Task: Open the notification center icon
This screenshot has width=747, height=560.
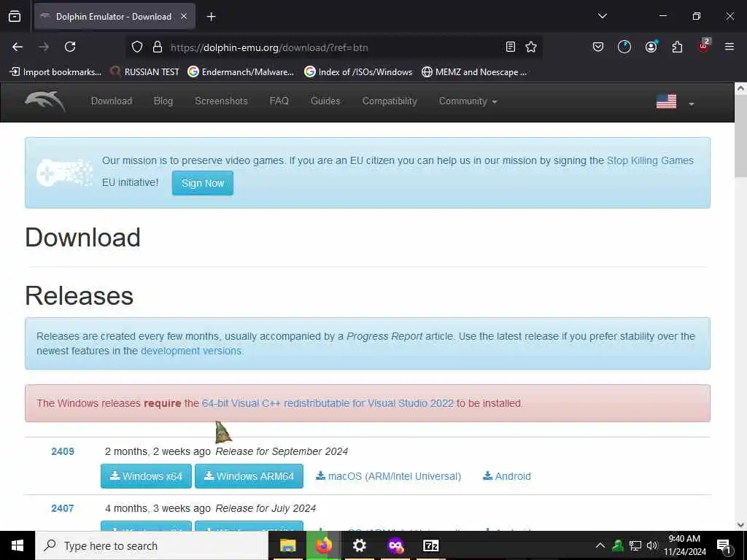Action: pyautogui.click(x=724, y=545)
